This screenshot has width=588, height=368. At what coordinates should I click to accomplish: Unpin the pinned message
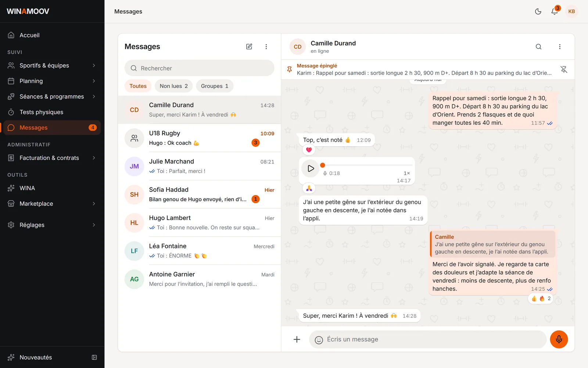(x=564, y=69)
